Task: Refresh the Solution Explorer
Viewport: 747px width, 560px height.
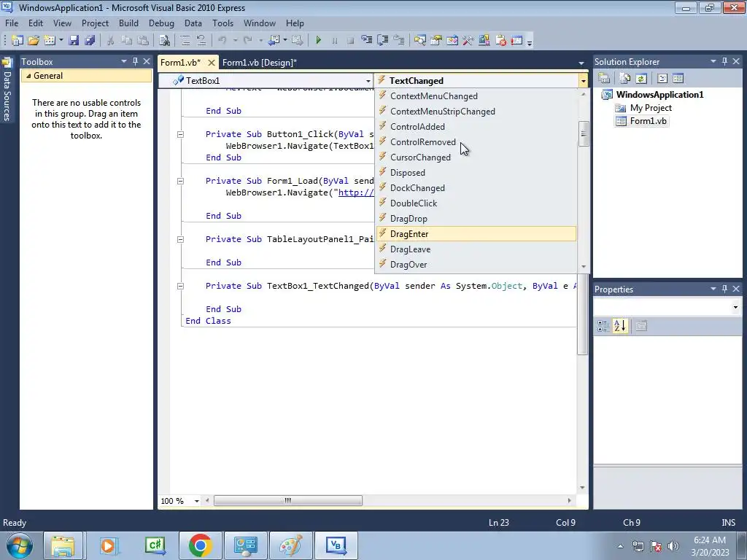Action: tap(641, 78)
